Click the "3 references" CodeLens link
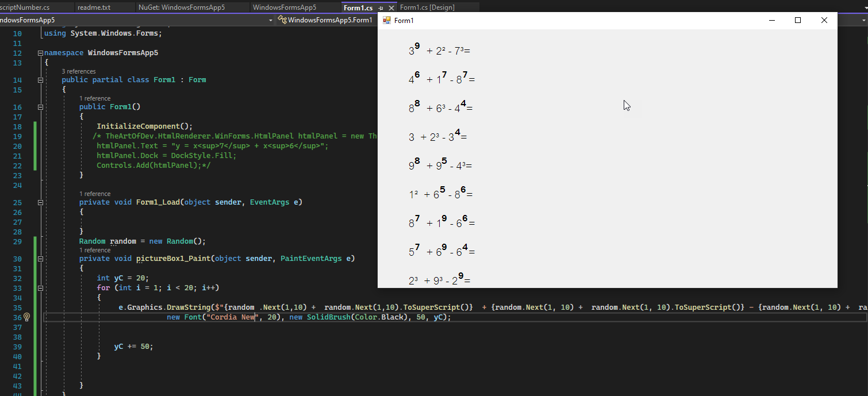This screenshot has width=868, height=396. point(79,71)
